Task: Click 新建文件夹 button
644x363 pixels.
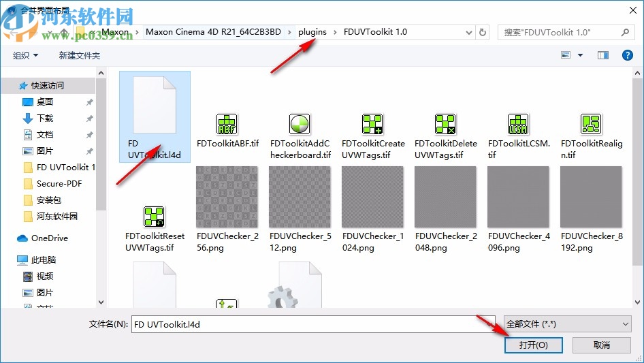Action: point(79,55)
